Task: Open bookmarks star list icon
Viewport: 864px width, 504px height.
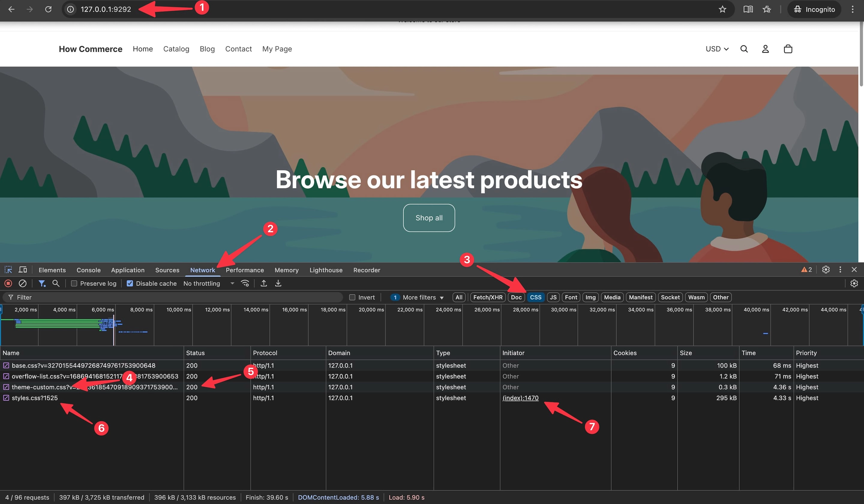Action: coord(767,9)
